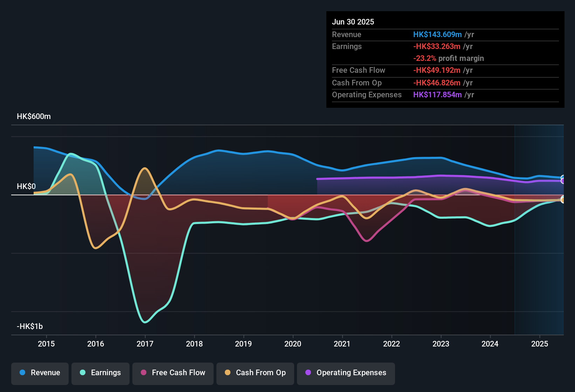The image size is (575, 392).
Task: Toggle the Revenue series visibility
Action: tap(40, 373)
